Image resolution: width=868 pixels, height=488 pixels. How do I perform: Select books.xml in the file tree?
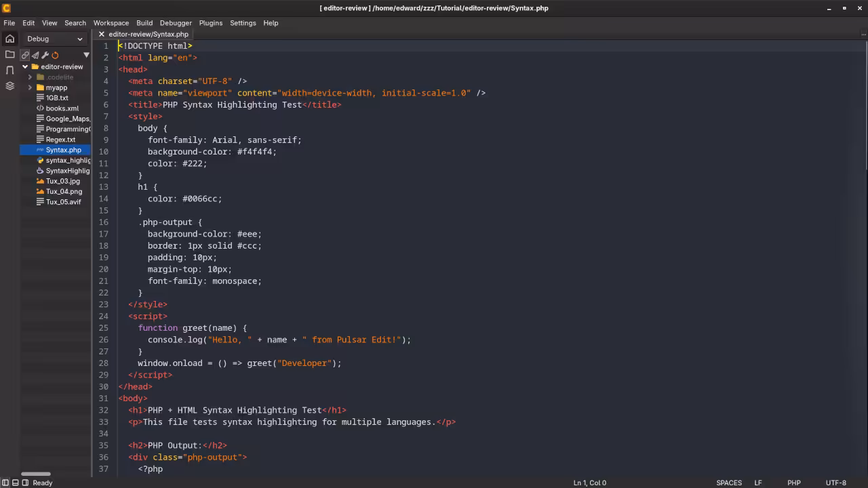point(62,108)
